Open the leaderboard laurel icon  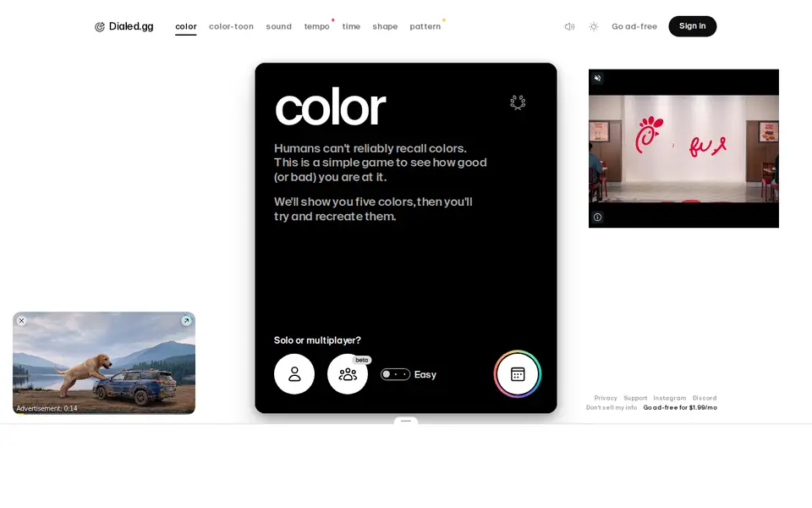(x=518, y=102)
